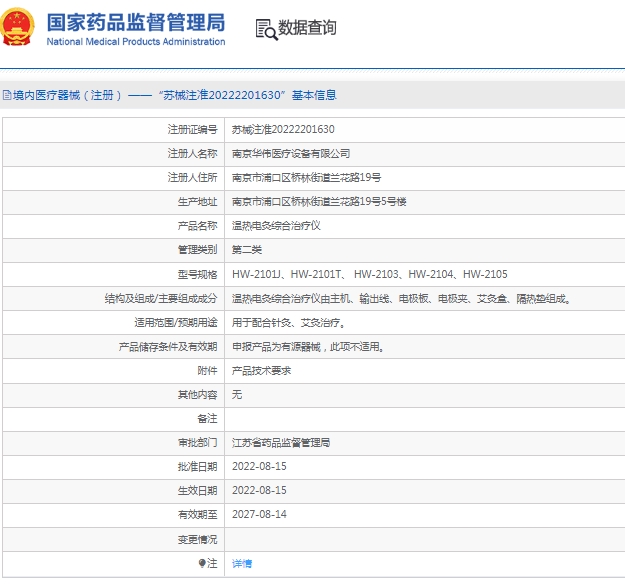Select 申报产品为有源器械，此项不适用 text
The image size is (625, 586).
[x=308, y=347]
